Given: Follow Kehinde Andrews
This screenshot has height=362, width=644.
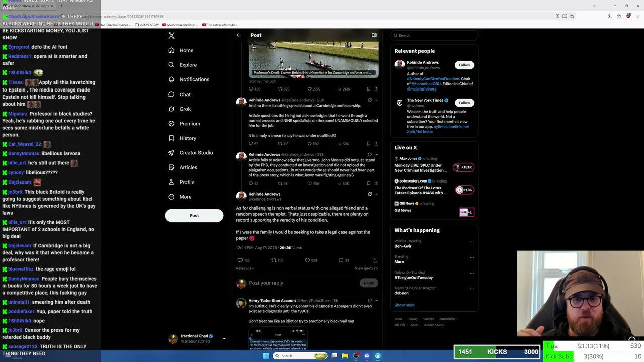Looking at the screenshot, I should coord(464,65).
